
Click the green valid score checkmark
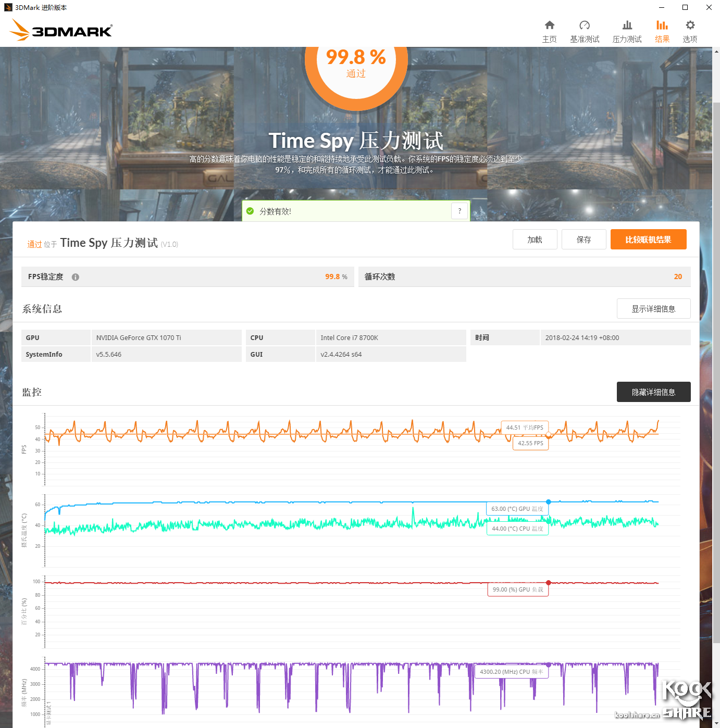tap(250, 211)
